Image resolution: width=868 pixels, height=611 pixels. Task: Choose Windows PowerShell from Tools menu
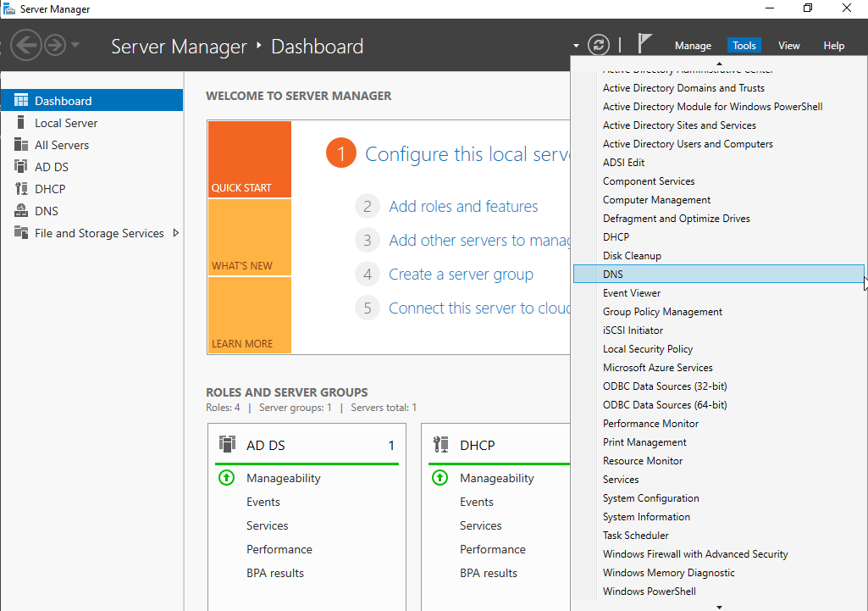(x=719, y=592)
